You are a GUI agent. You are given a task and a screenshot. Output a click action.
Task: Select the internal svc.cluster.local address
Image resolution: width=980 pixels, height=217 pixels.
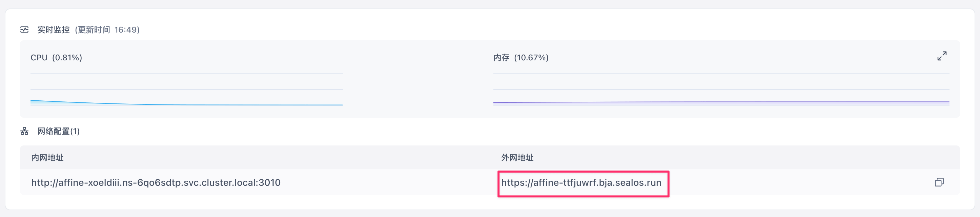pos(156,183)
